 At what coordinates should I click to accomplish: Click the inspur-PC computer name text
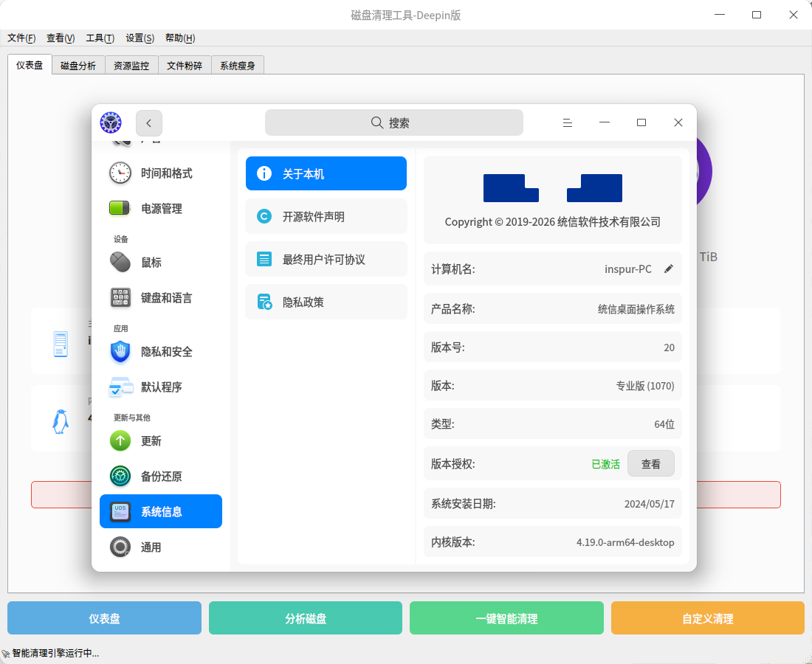point(627,269)
